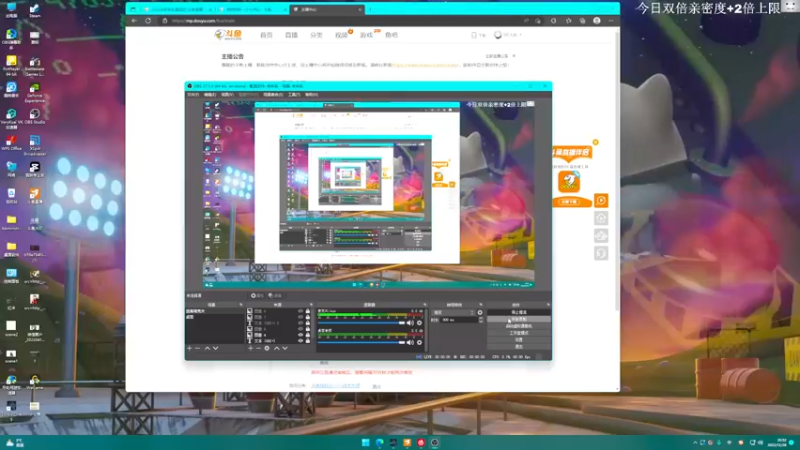Open the OBS 工具(T) menu

pos(294,94)
